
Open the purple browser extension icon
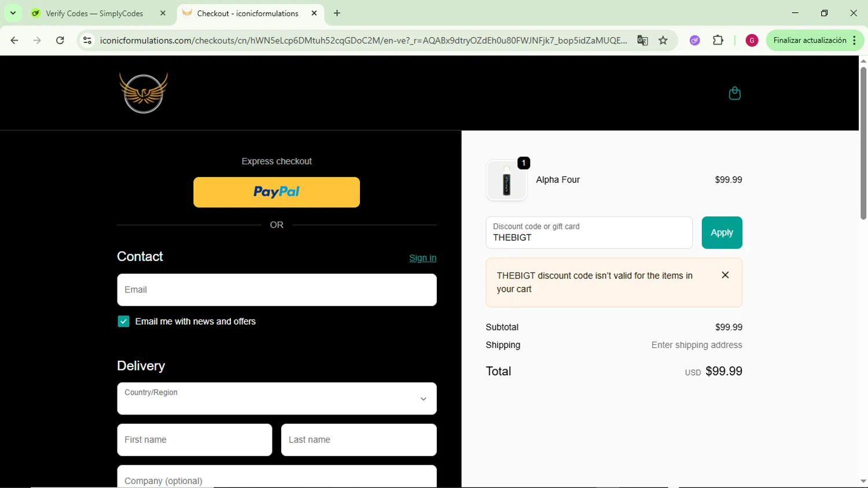[x=695, y=41]
